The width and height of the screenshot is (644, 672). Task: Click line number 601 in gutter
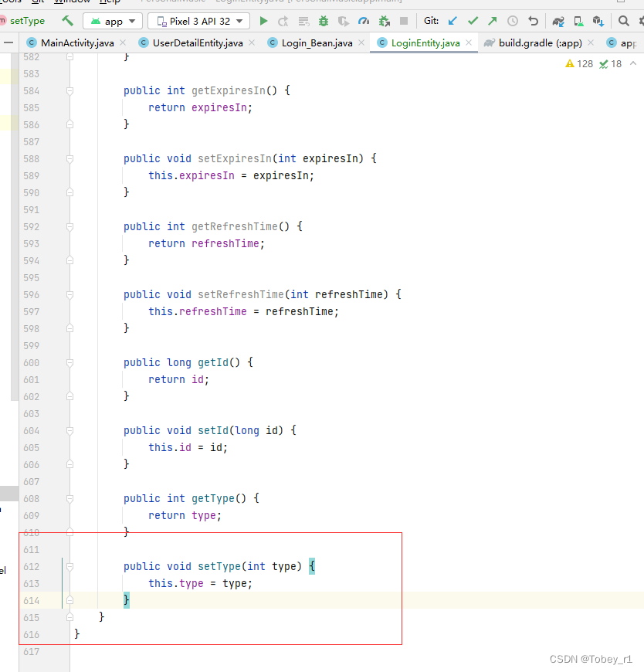point(32,380)
